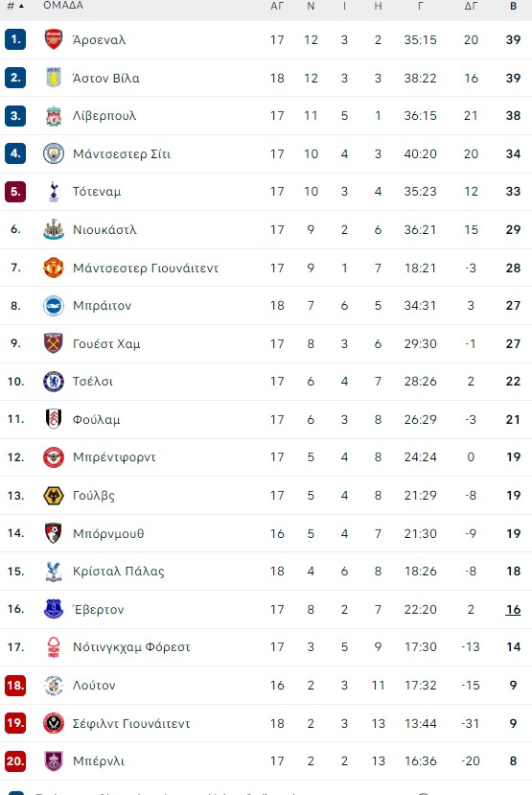Select the Manchester City crest
This screenshot has height=795, width=532.
[x=54, y=153]
